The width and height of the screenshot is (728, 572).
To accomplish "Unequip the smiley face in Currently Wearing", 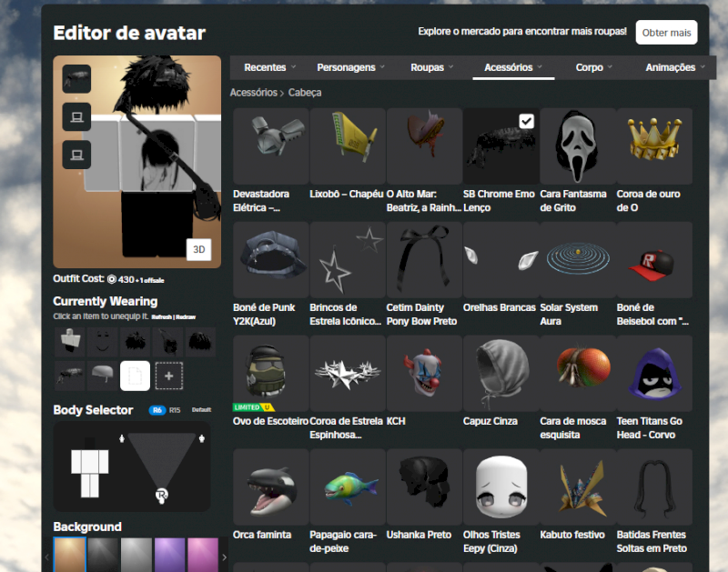I will pyautogui.click(x=103, y=342).
